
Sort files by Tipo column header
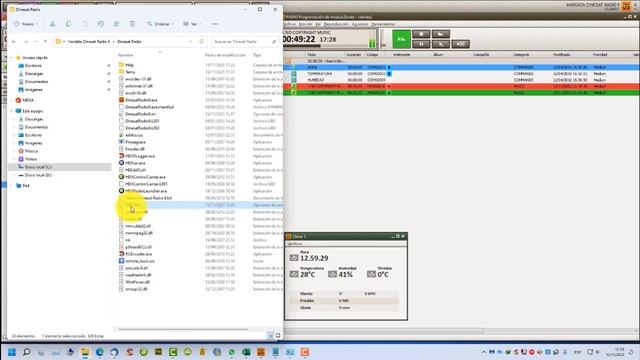coord(257,55)
